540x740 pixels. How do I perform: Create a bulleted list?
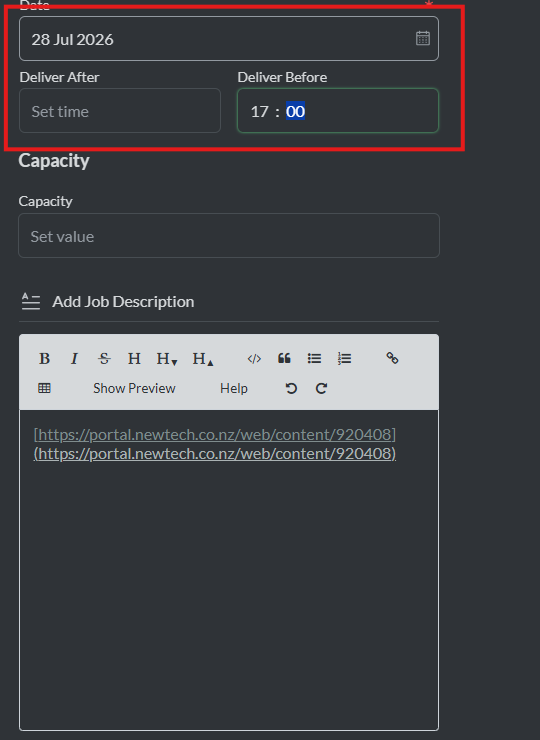pos(314,359)
